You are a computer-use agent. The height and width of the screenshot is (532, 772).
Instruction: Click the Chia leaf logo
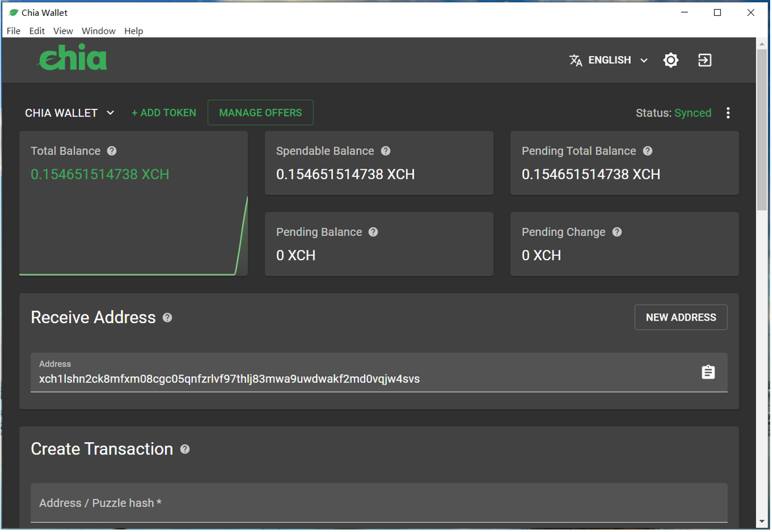click(x=73, y=59)
